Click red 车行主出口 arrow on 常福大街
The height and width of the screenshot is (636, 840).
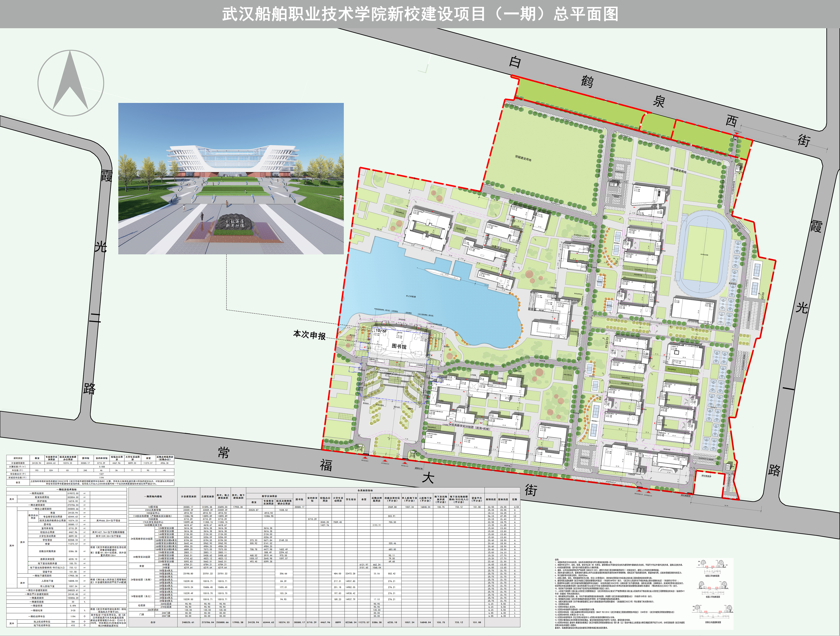pos(365,458)
